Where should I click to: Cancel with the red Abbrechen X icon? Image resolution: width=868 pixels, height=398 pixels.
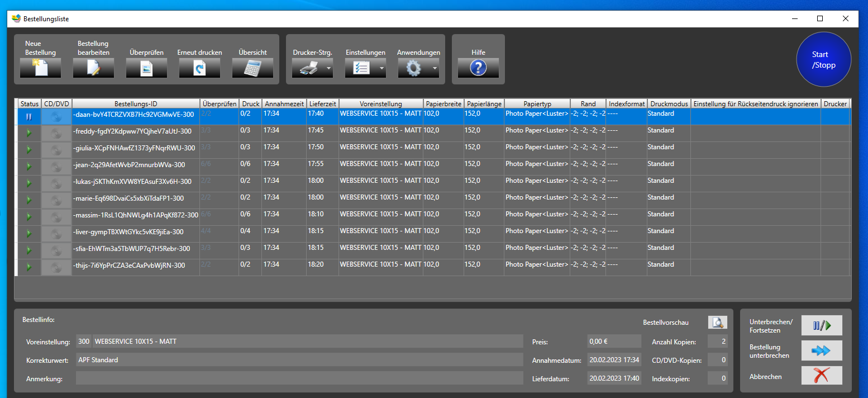tap(822, 375)
